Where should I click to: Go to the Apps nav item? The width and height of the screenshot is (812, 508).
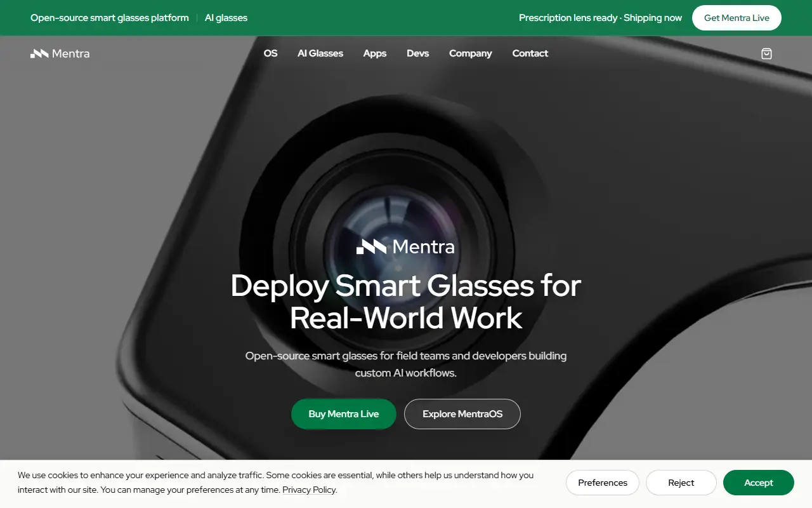(x=375, y=53)
